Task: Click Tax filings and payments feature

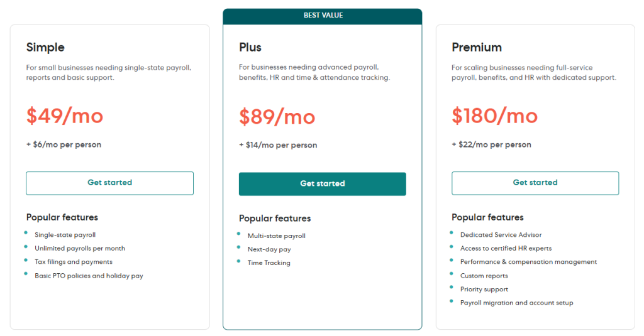Action: click(x=74, y=262)
